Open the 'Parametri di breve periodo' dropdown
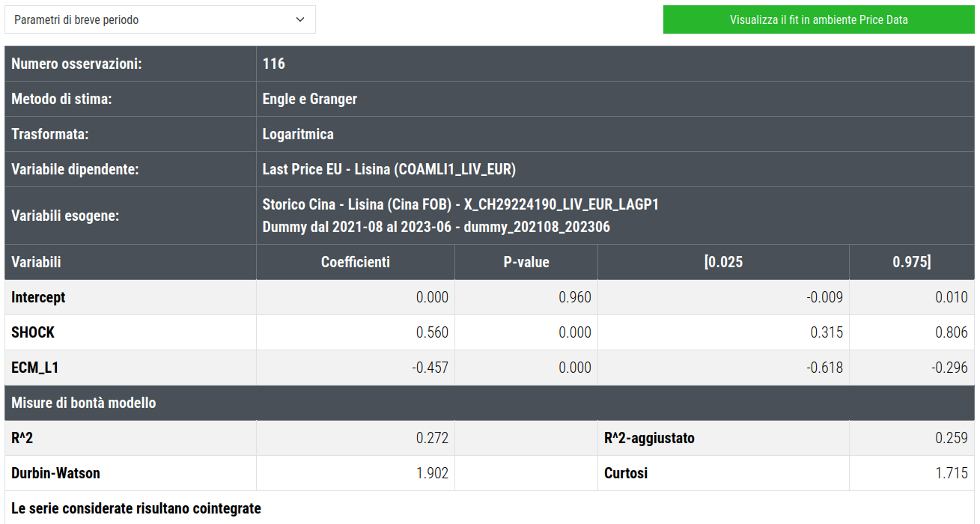Viewport: 980px width, 524px height. (x=160, y=19)
